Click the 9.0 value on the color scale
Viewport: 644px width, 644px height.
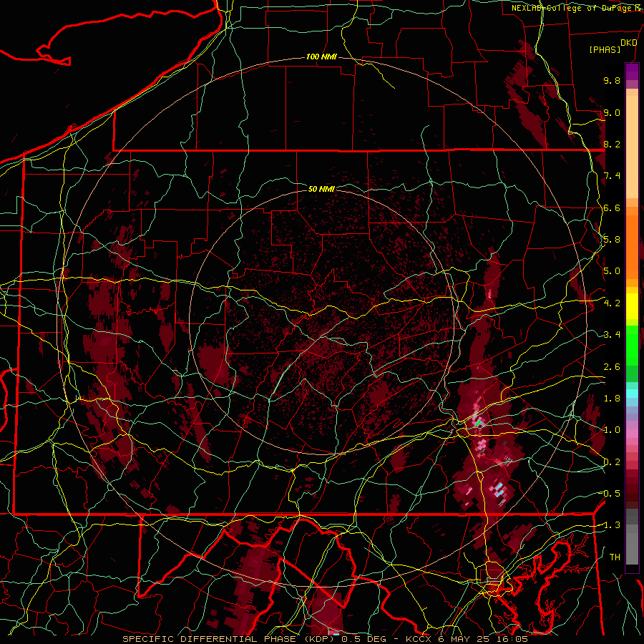tap(612, 112)
